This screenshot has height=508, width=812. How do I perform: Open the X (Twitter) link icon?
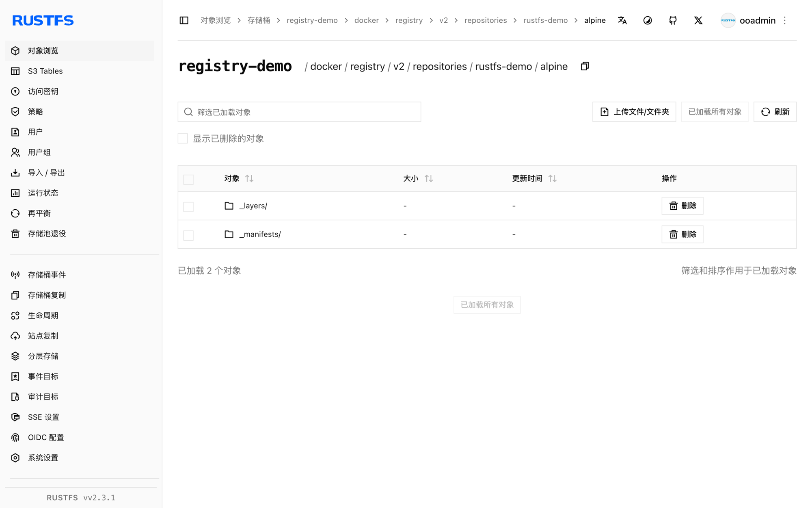coord(698,20)
